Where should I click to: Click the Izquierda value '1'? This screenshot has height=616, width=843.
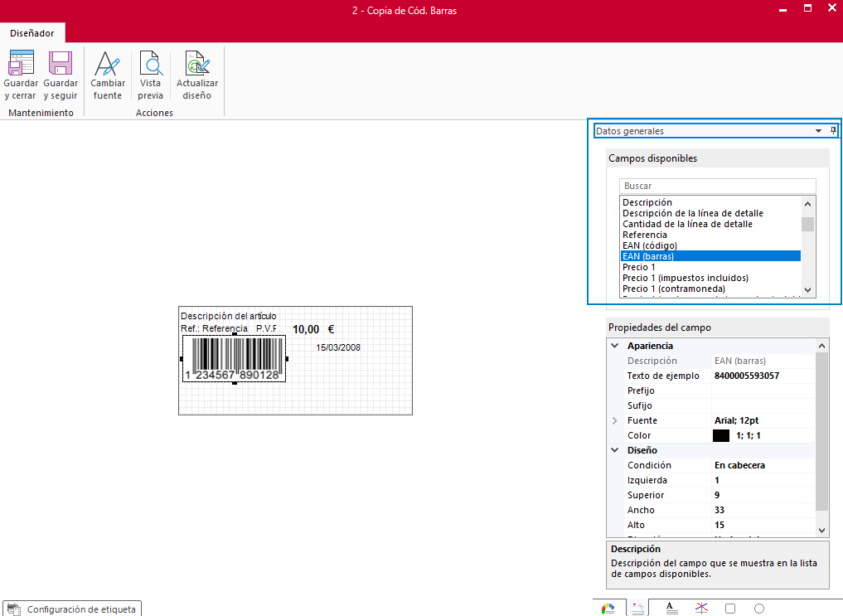(717, 480)
